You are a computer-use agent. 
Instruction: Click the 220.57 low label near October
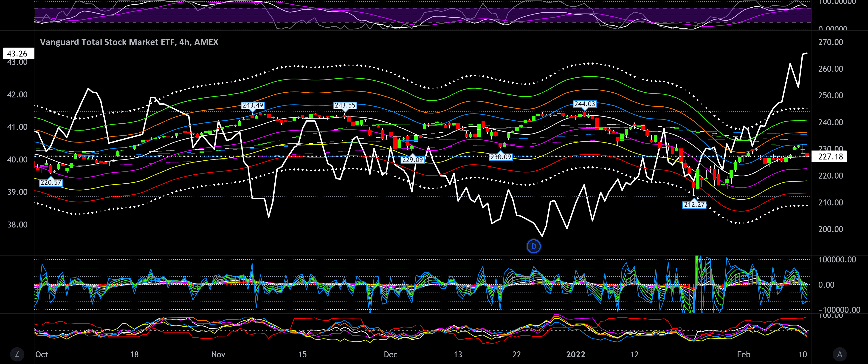pos(51,182)
